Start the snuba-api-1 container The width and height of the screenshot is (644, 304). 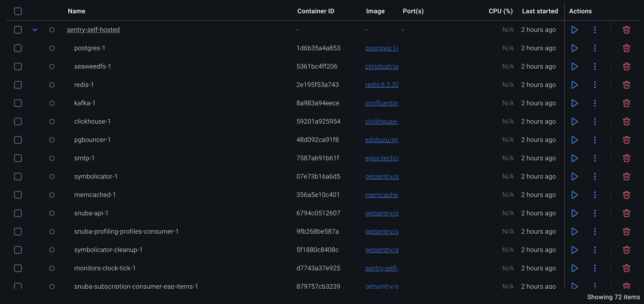click(575, 213)
